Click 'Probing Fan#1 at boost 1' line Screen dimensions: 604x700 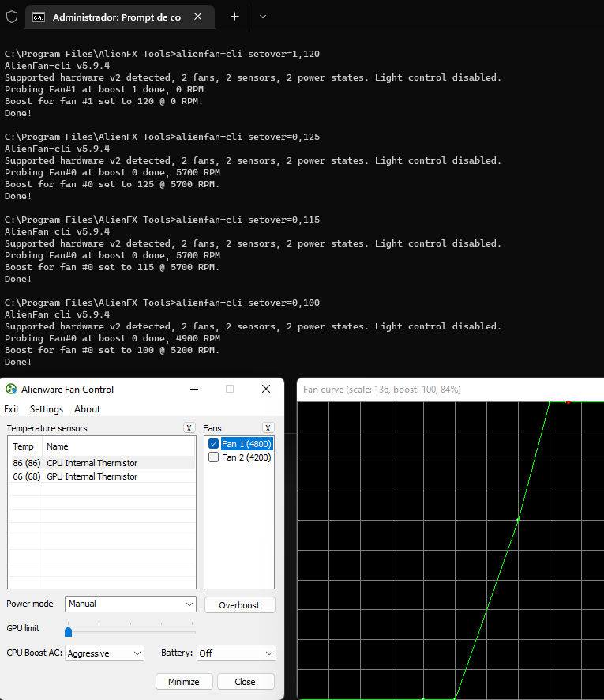(104, 89)
